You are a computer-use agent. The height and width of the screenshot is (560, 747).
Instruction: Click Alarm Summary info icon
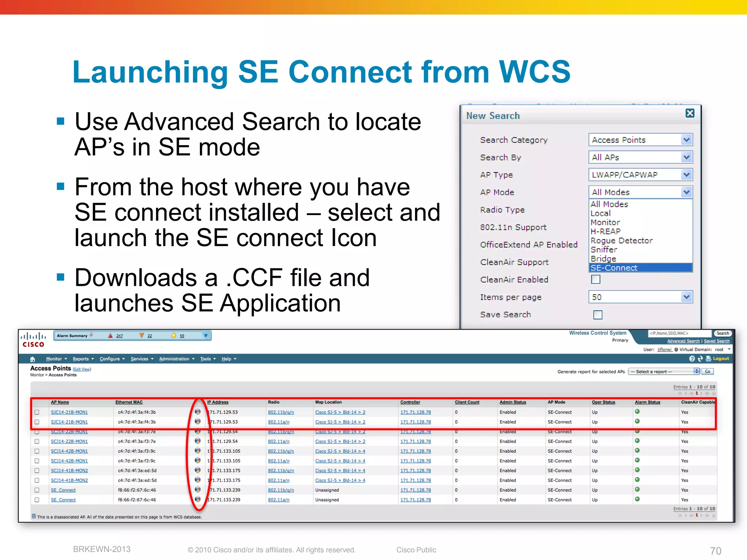(x=91, y=335)
